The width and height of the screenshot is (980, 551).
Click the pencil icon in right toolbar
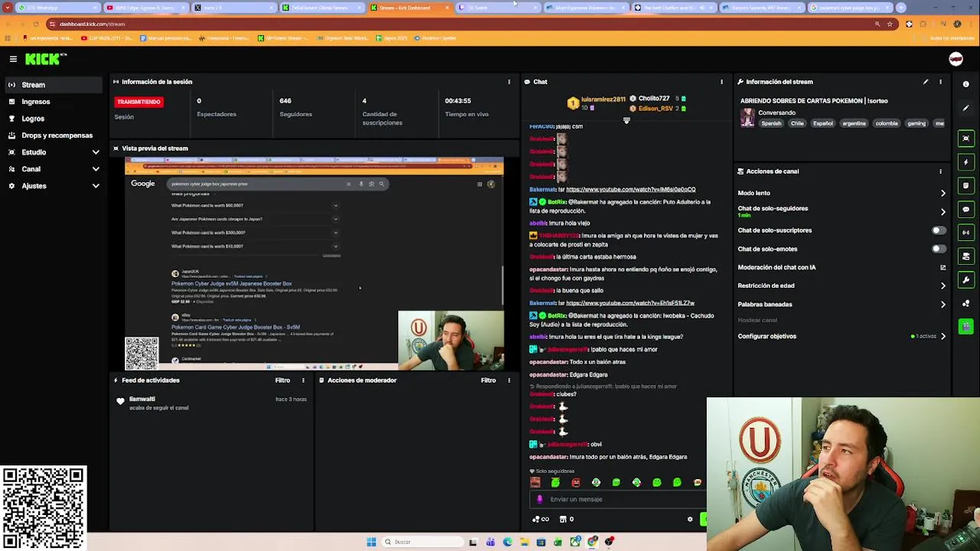pos(966,108)
